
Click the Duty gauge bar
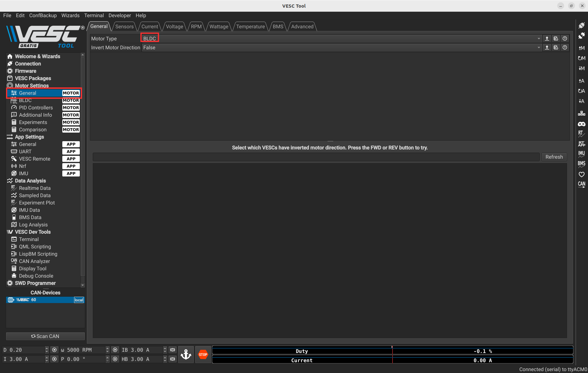(x=393, y=351)
